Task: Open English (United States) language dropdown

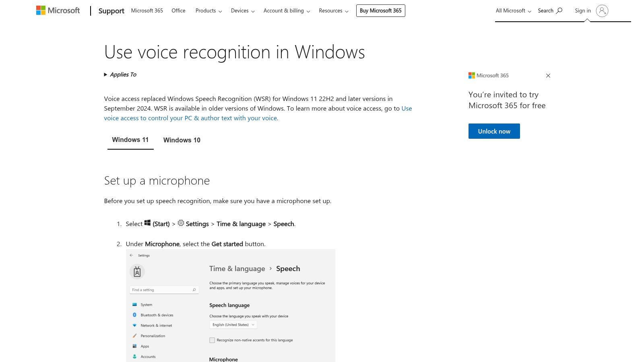Action: point(233,325)
